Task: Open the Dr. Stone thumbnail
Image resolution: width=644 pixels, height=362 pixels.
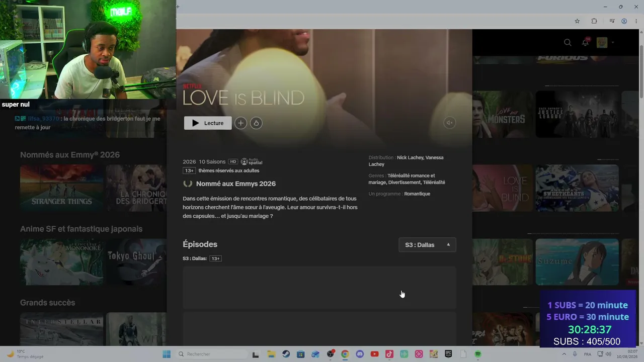Action: (x=502, y=262)
